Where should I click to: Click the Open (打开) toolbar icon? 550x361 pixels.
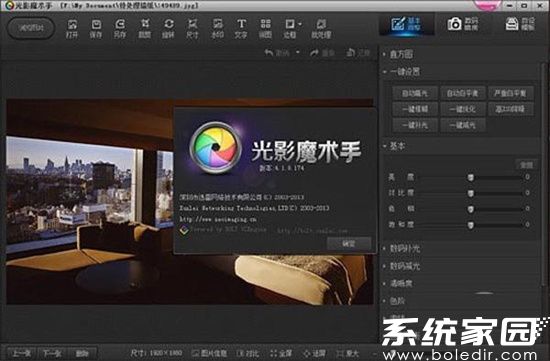pos(72,28)
